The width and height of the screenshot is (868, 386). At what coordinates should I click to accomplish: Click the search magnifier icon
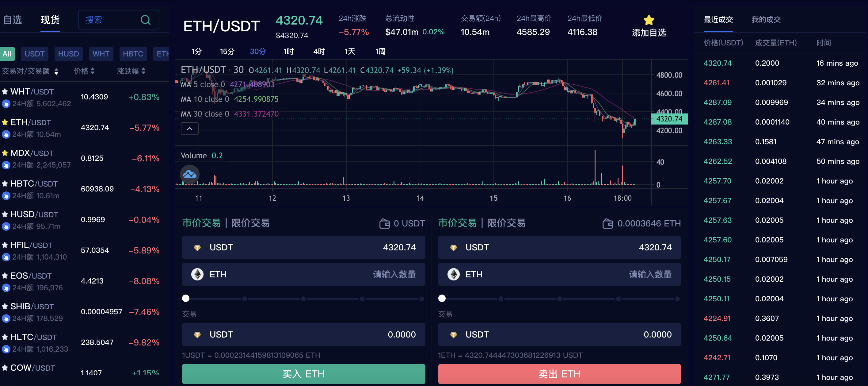(145, 20)
